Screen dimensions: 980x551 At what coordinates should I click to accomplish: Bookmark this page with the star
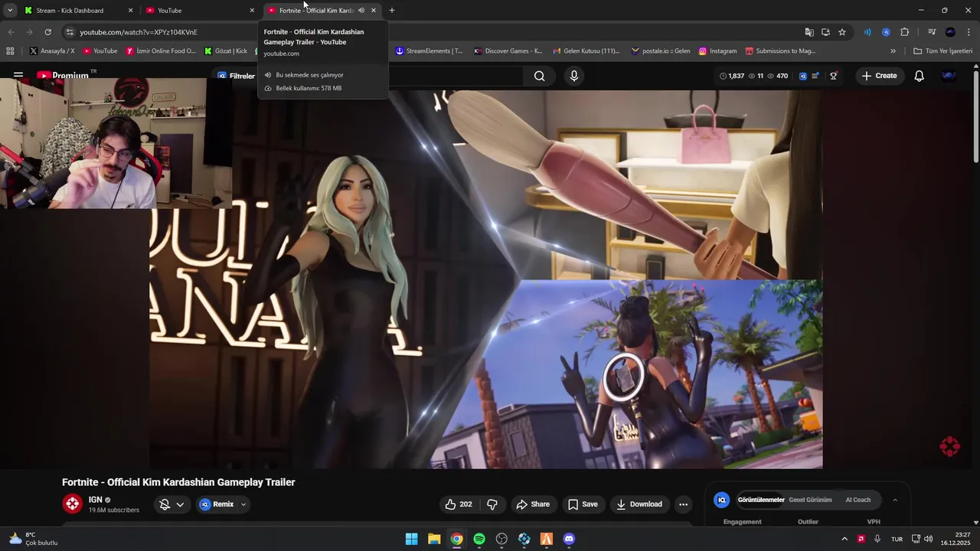point(842,32)
